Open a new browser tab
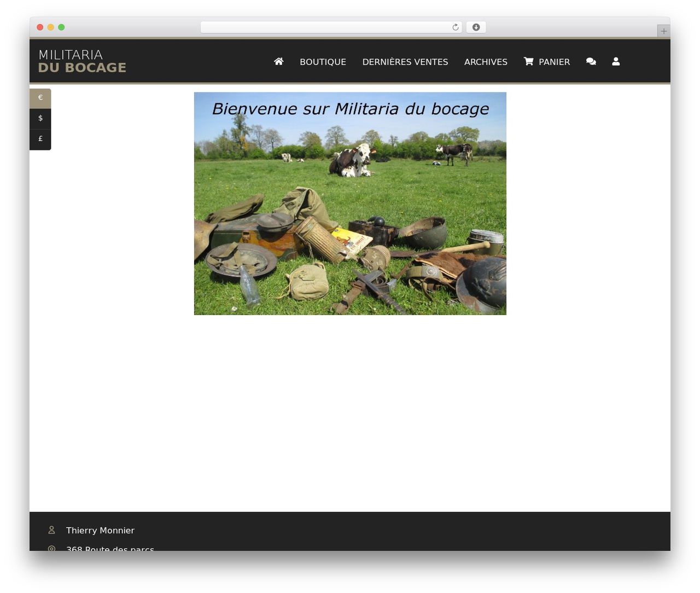 click(663, 31)
